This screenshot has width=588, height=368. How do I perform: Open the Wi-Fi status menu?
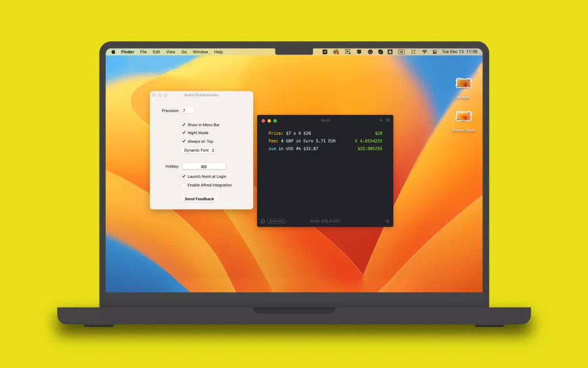click(424, 52)
